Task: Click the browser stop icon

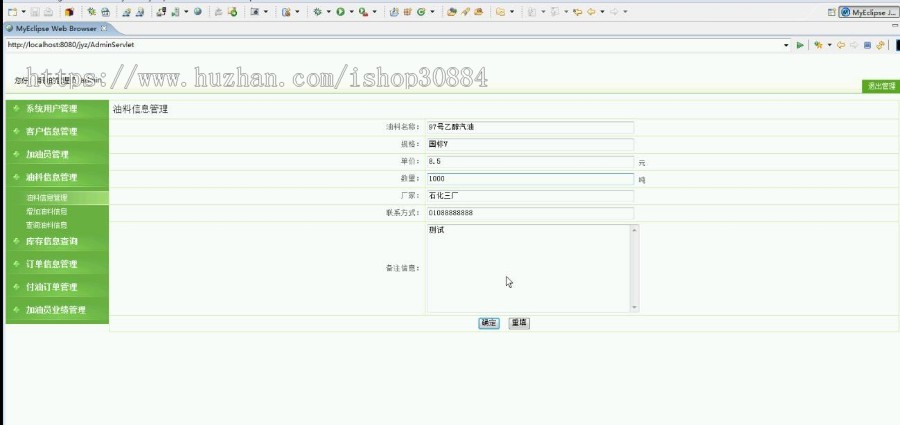Action: [x=867, y=45]
